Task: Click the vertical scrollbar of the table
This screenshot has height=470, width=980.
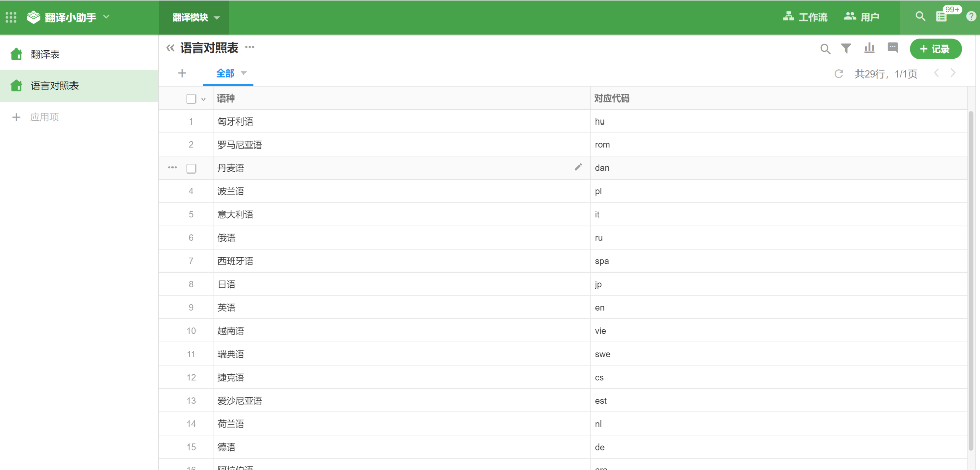Action: pos(971,281)
